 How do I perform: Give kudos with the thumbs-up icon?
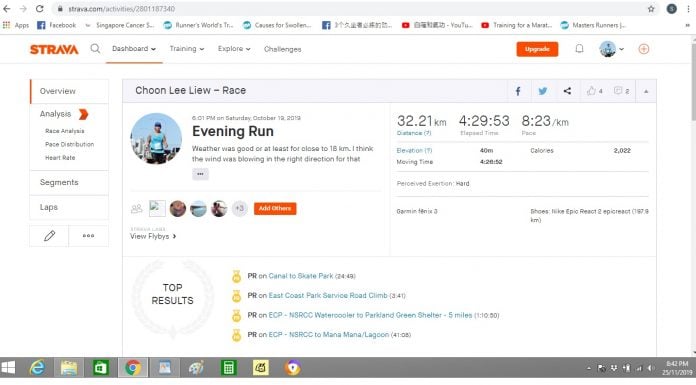[591, 91]
